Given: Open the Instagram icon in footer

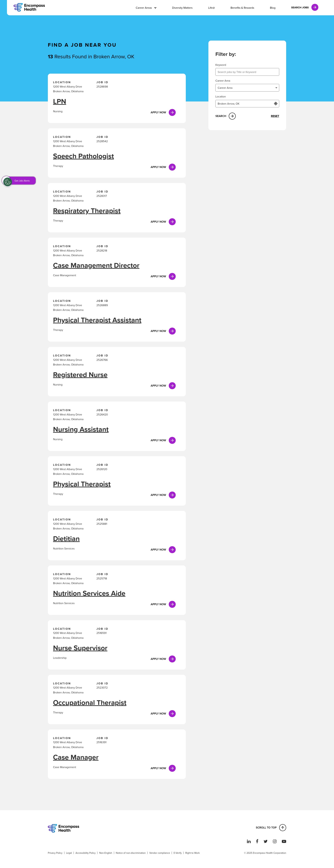Looking at the screenshot, I should tap(275, 841).
